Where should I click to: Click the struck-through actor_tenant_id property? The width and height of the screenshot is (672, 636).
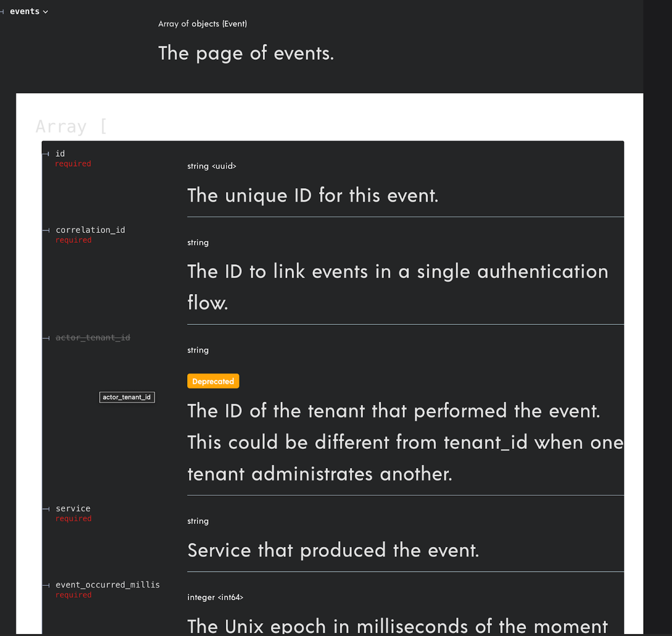[93, 337]
